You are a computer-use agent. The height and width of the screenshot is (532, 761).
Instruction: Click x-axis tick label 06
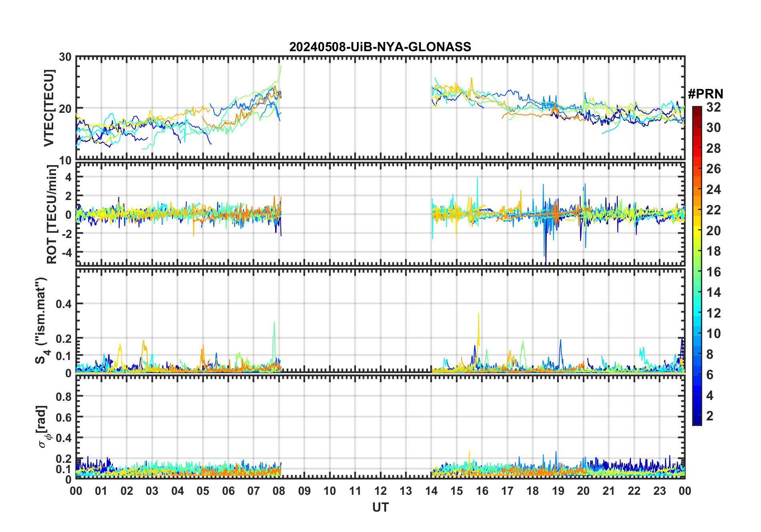228,491
